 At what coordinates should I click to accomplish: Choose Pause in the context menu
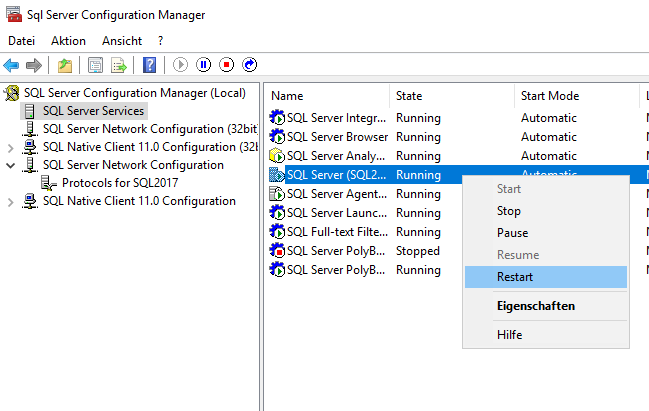click(x=546, y=233)
